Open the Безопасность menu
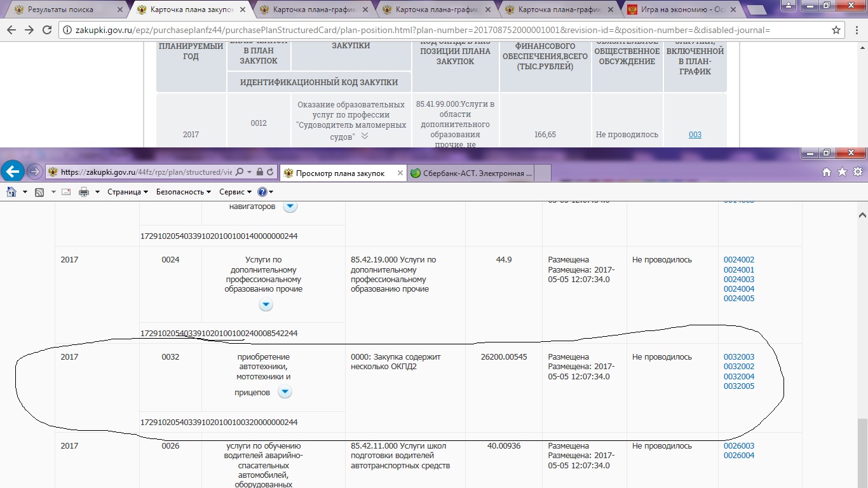The width and height of the screenshot is (868, 488). point(184,192)
